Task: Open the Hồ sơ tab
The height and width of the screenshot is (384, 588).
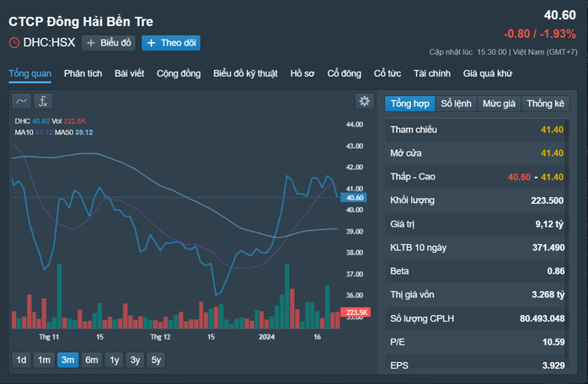Action: (x=302, y=73)
